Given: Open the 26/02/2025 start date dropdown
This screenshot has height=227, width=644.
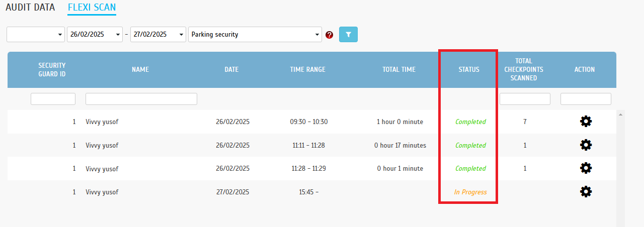Looking at the screenshot, I should point(95,35).
